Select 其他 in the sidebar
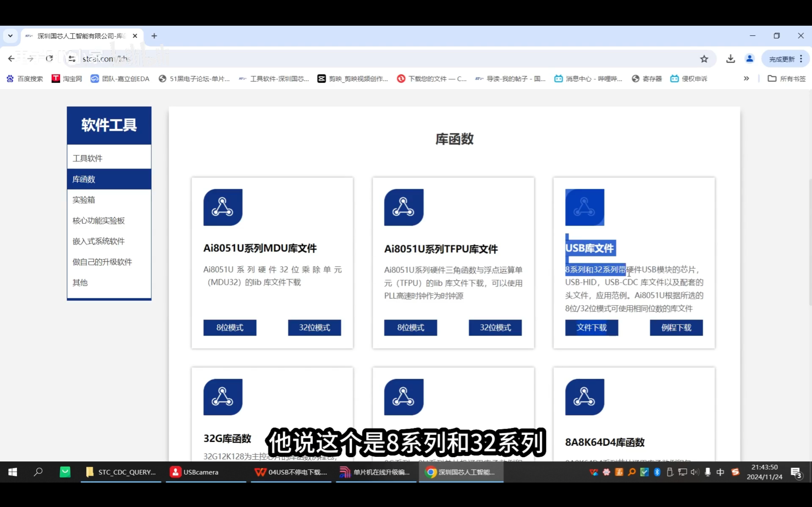 (109, 283)
